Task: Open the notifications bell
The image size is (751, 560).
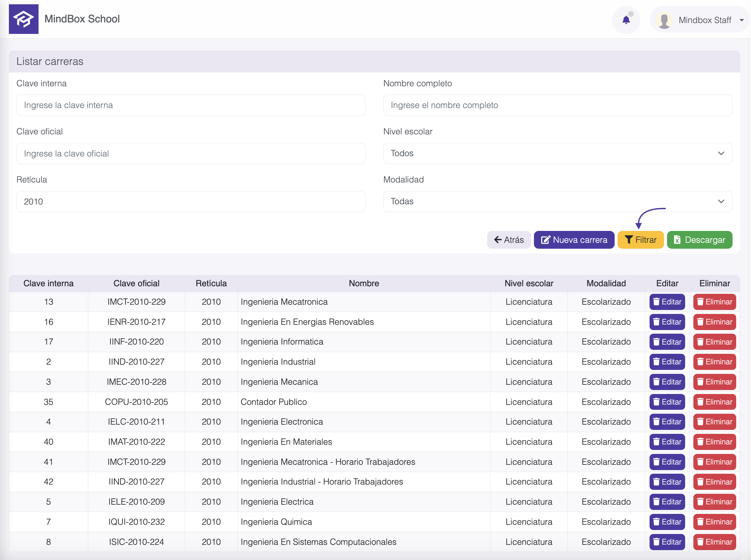Action: [626, 20]
